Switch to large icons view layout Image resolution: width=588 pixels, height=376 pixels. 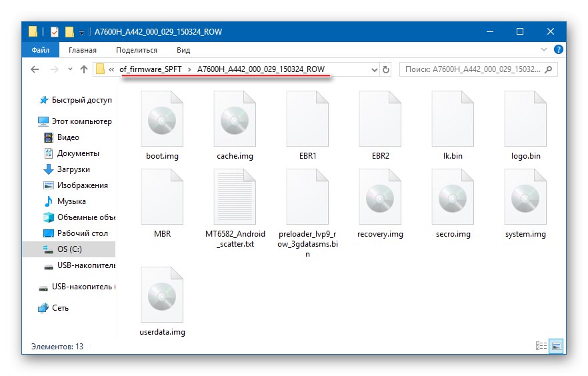point(557,346)
